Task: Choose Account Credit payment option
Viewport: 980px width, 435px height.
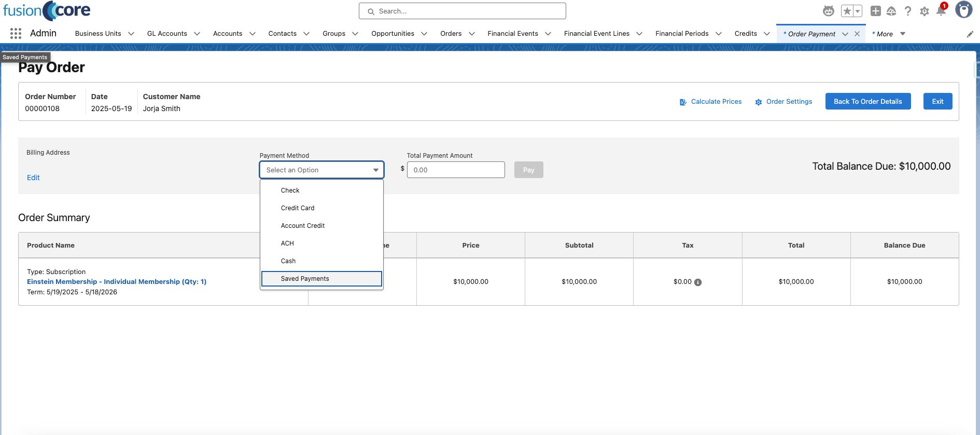Action: click(321, 226)
